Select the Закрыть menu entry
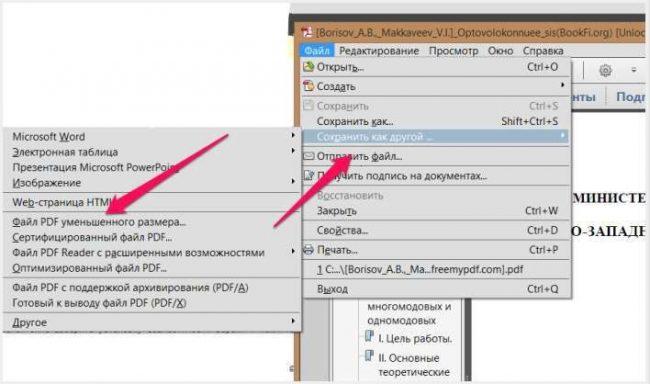 (x=436, y=211)
